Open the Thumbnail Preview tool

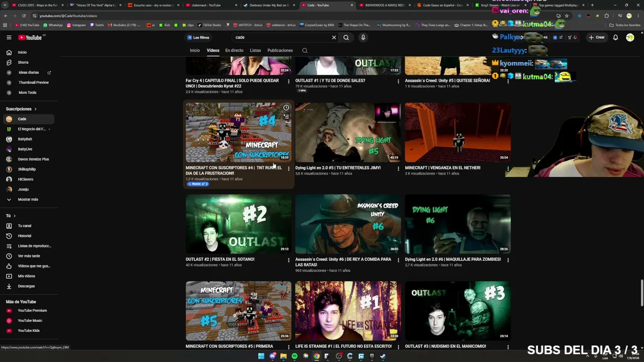click(28, 82)
